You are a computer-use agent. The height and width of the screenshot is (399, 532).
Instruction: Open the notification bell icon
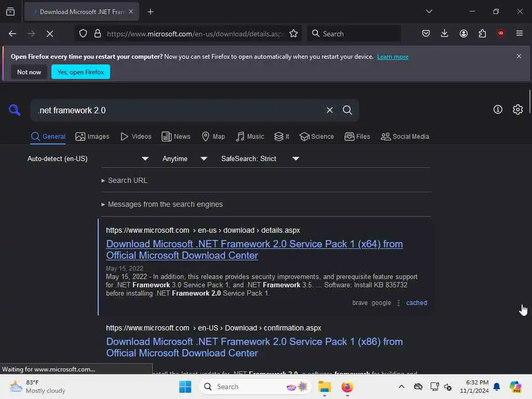coord(497,387)
